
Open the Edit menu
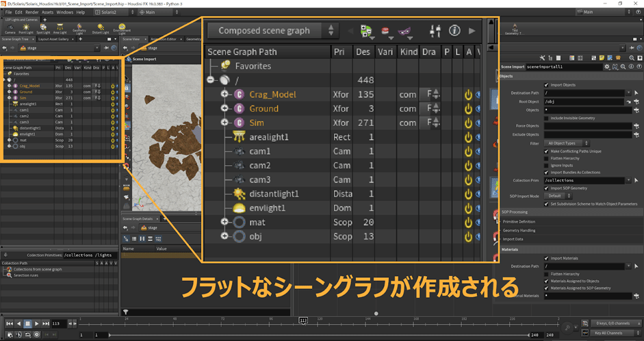[x=18, y=12]
